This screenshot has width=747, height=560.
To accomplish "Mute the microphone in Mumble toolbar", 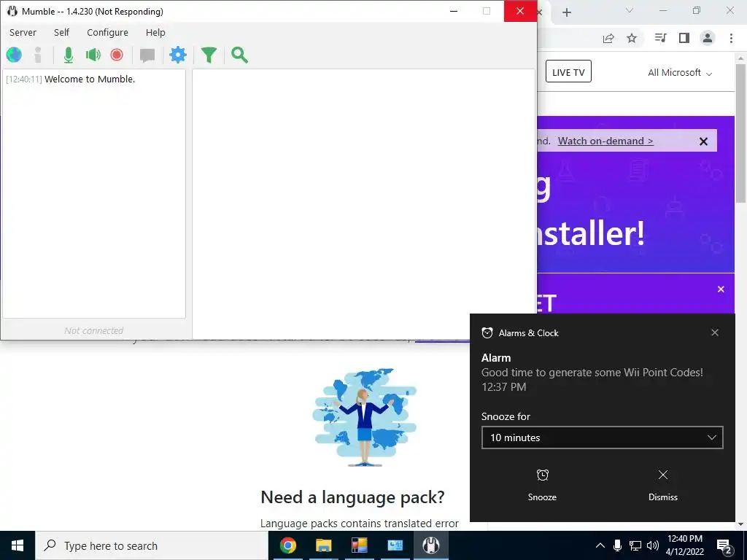I will click(69, 55).
